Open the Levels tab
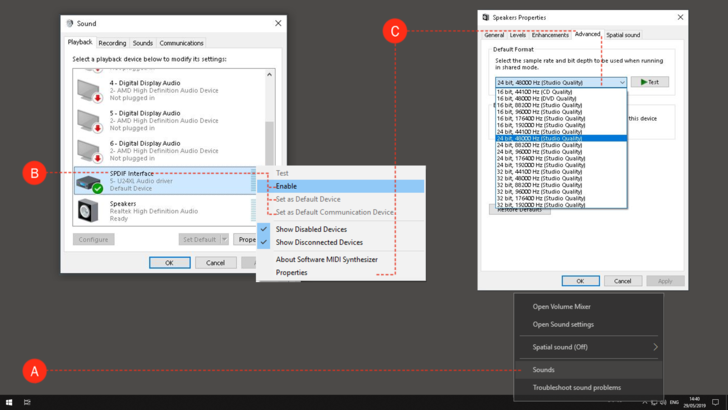Viewport: 728px width, 410px height. click(518, 35)
